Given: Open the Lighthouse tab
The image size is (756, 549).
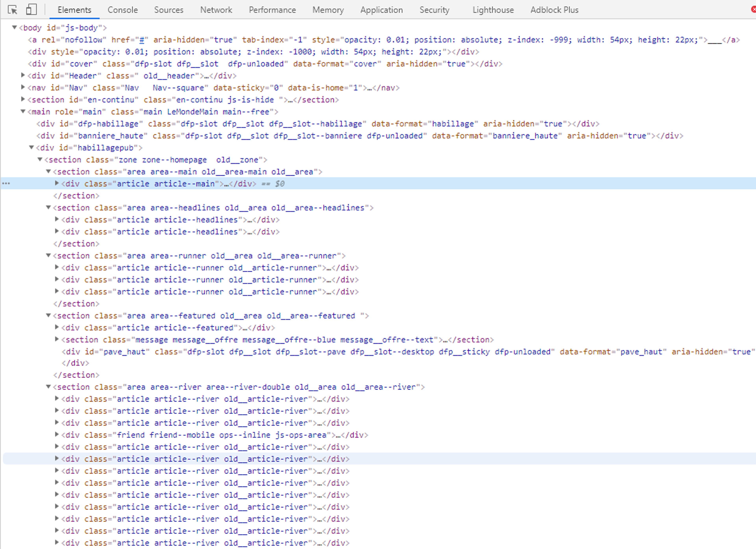Looking at the screenshot, I should 493,10.
